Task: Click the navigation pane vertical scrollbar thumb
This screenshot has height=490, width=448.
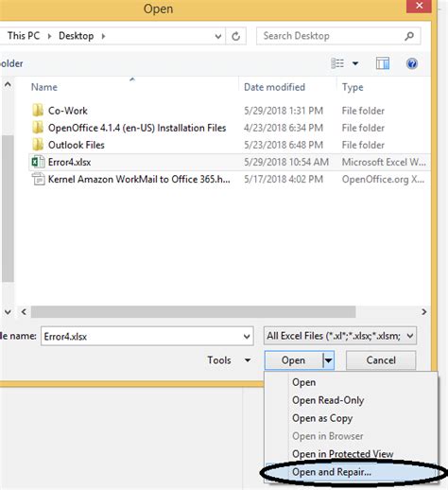Action: click(8, 208)
